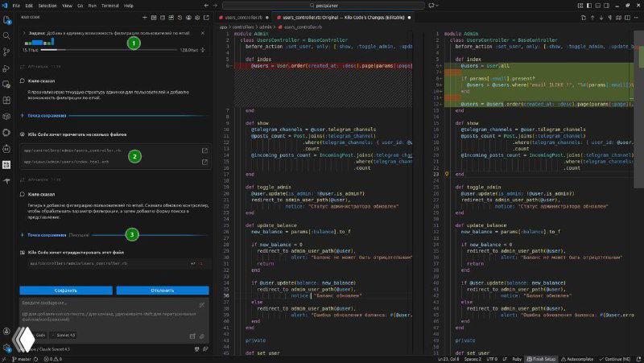Click the add images icon in chat input
The height and width of the screenshot is (363, 644).
coord(202,336)
